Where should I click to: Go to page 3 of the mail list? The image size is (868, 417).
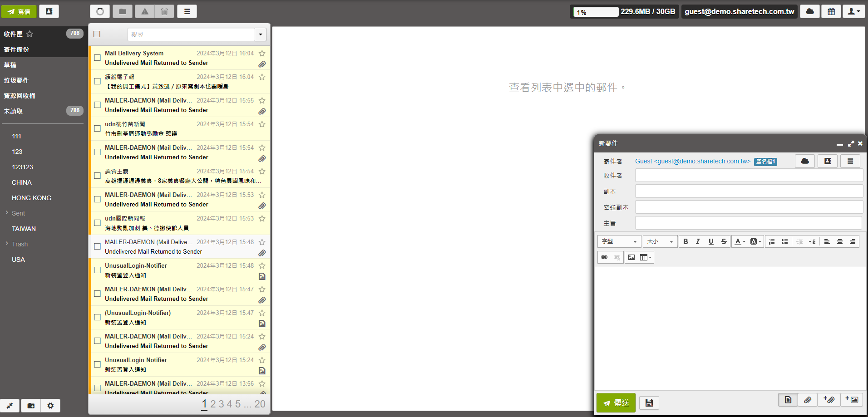(221, 404)
